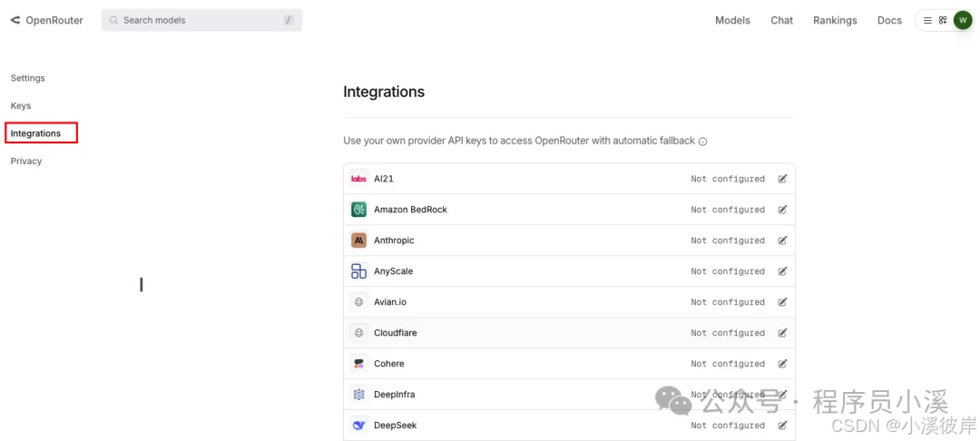Select the DeepInfra provider name
The width and height of the screenshot is (980, 441).
pos(395,394)
